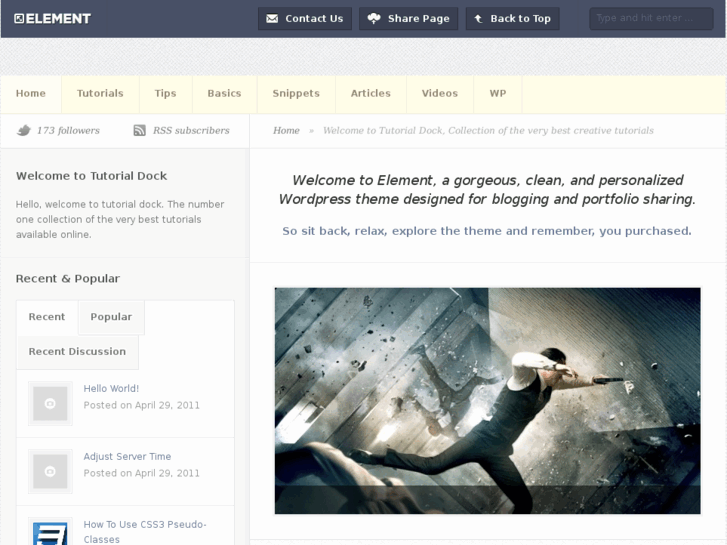
Task: Click the featured action slider image
Action: 487,401
